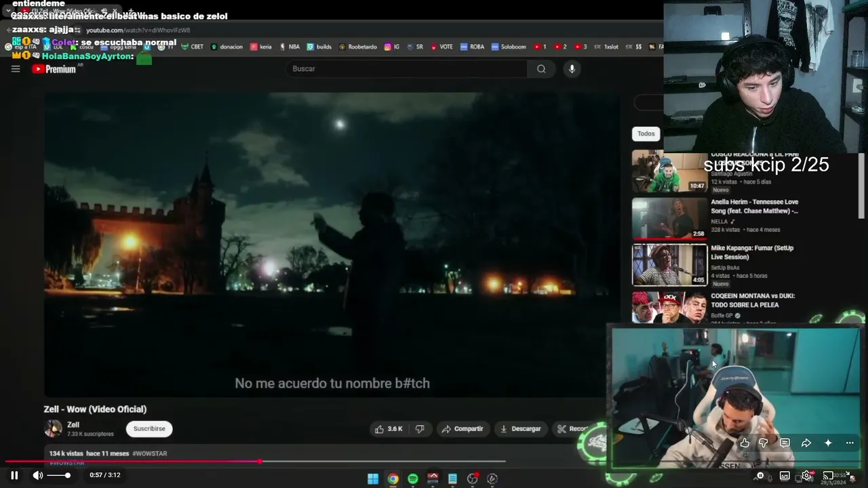Open the Windows Start menu

pos(373,479)
